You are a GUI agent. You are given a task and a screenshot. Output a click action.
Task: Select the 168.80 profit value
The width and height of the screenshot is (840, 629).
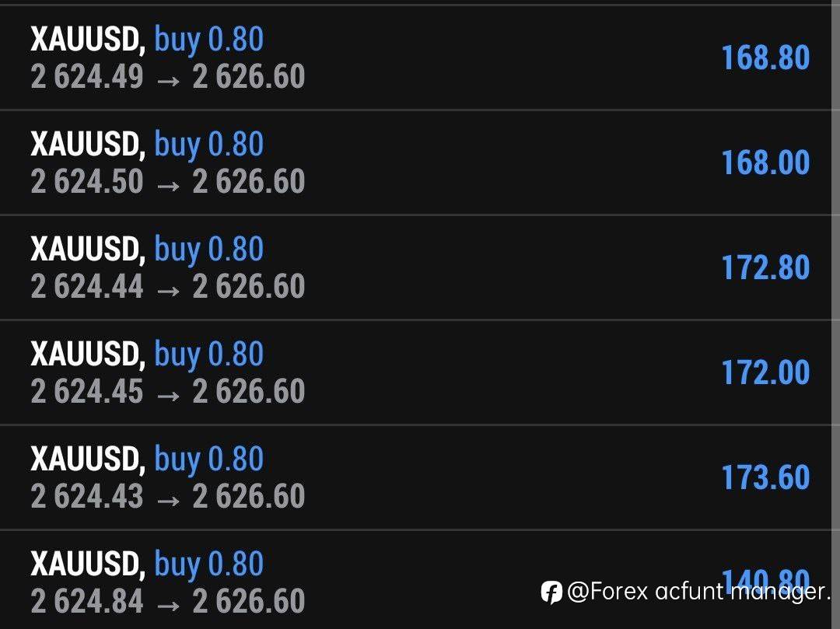click(765, 58)
